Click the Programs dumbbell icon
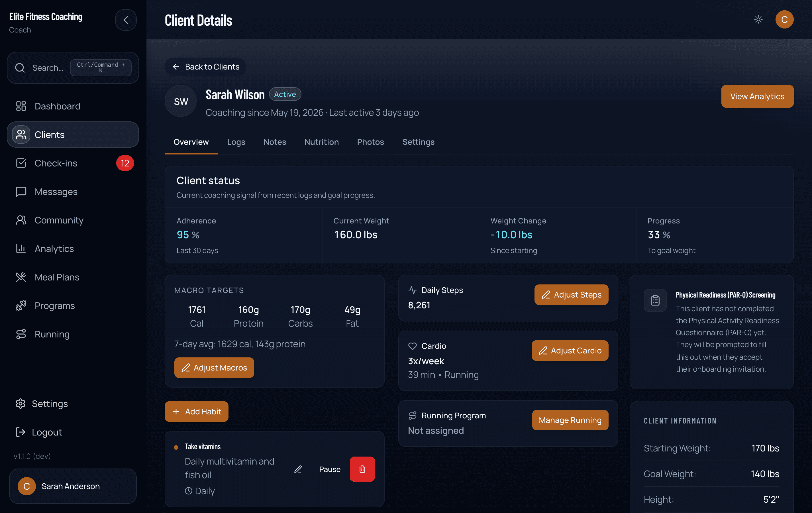 pos(21,306)
